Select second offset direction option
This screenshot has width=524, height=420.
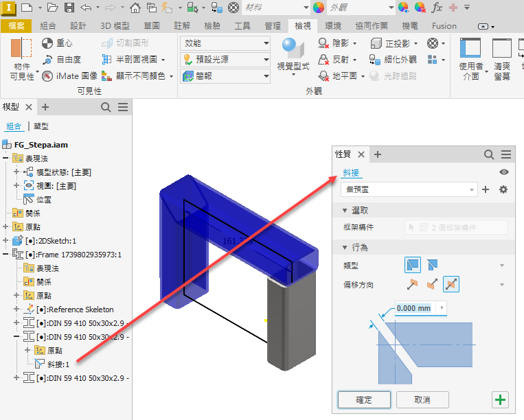pos(432,284)
